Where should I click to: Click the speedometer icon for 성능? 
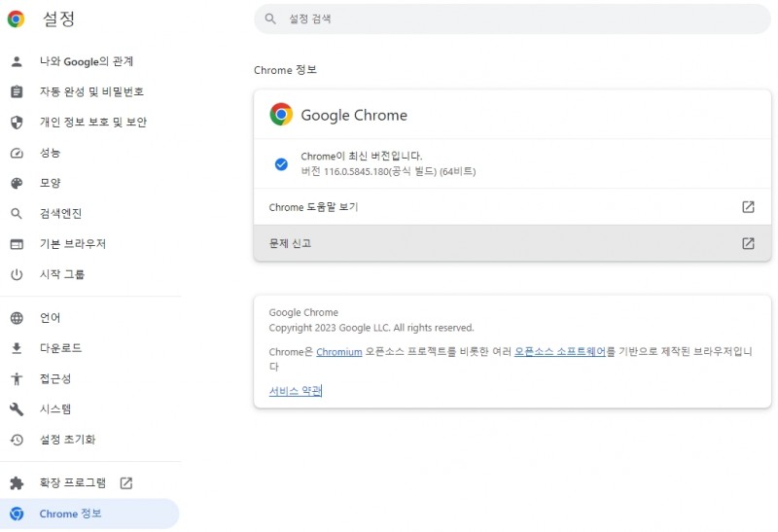[x=17, y=153]
